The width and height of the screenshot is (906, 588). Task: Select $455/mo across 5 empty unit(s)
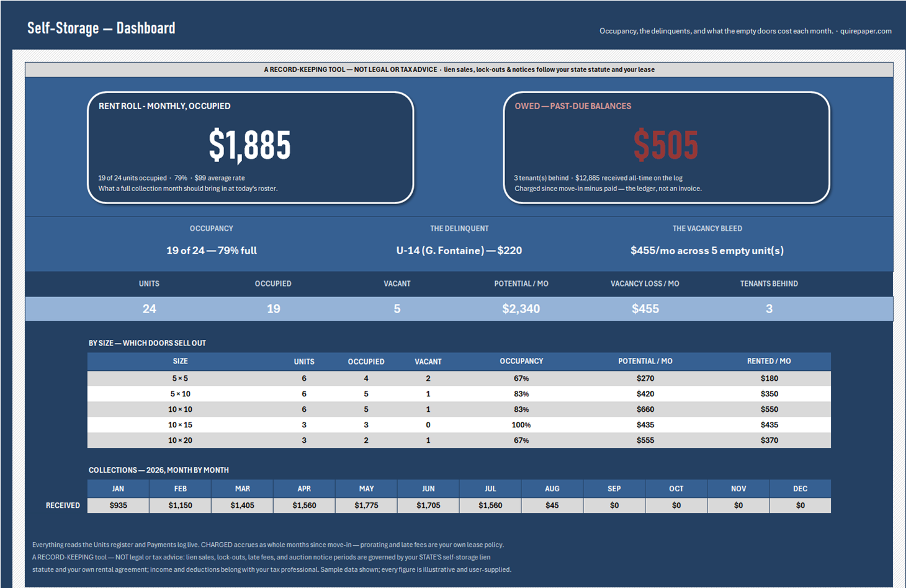pyautogui.click(x=707, y=251)
